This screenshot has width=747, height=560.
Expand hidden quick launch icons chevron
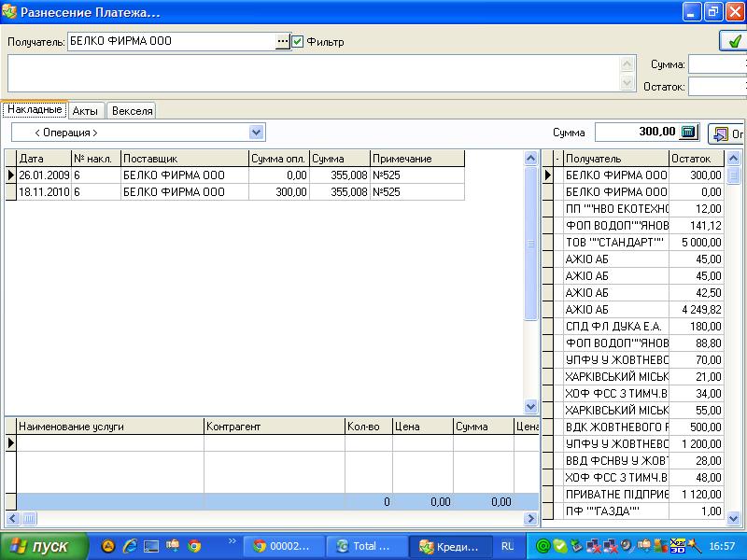point(232,541)
